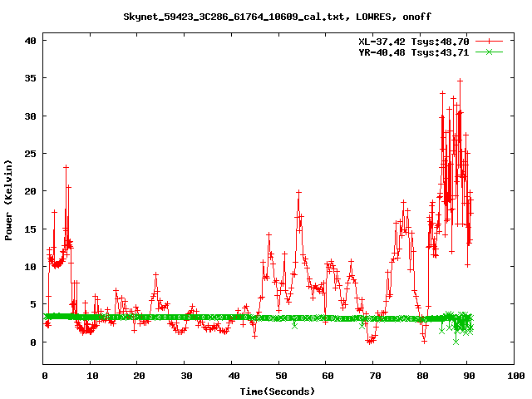532x399 pixels.
Task: Click y-axis tick label 40
Action: 30,41
